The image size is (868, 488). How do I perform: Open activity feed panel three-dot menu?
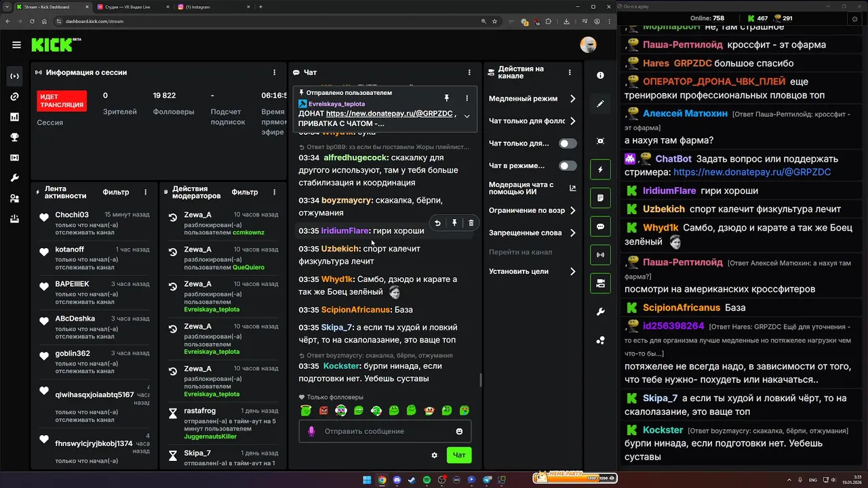coord(146,192)
